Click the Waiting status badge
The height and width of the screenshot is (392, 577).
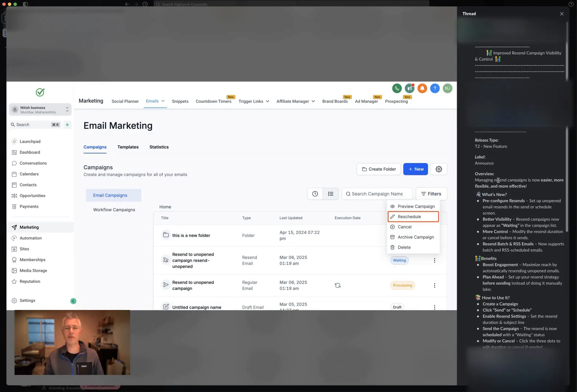tap(399, 260)
